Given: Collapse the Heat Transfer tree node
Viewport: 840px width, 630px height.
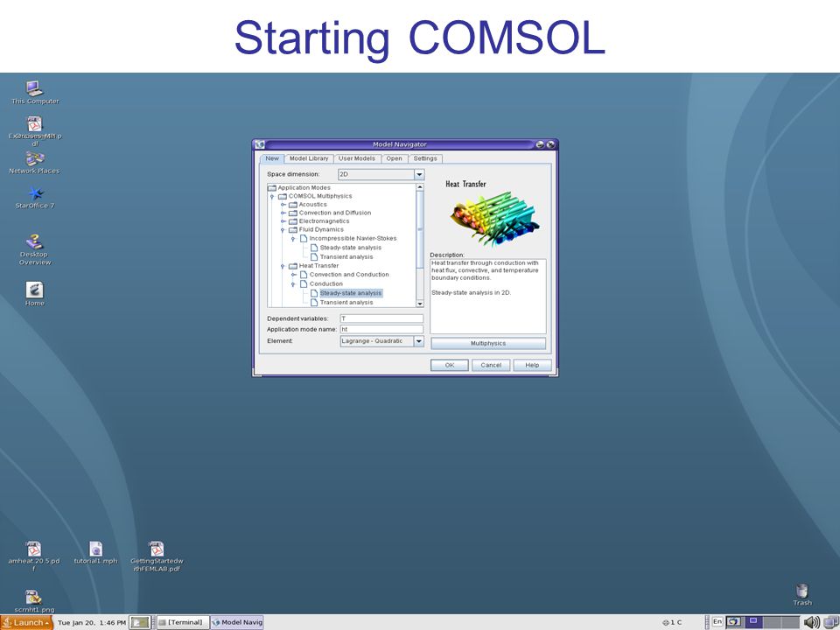Looking at the screenshot, I should click(x=283, y=266).
